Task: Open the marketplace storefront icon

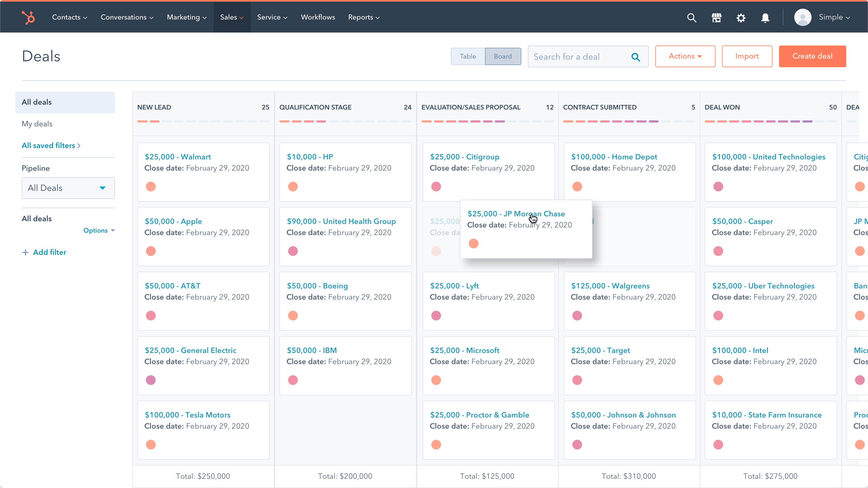Action: click(x=716, y=18)
